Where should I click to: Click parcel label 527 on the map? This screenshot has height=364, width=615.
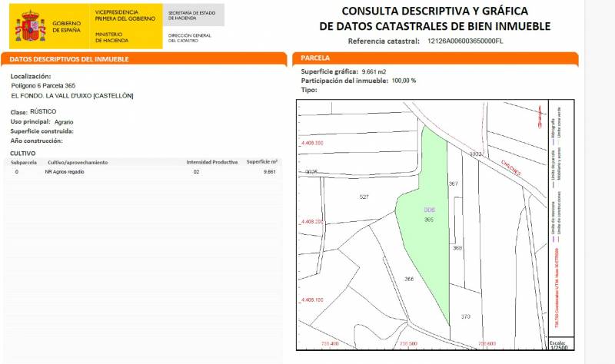point(364,197)
